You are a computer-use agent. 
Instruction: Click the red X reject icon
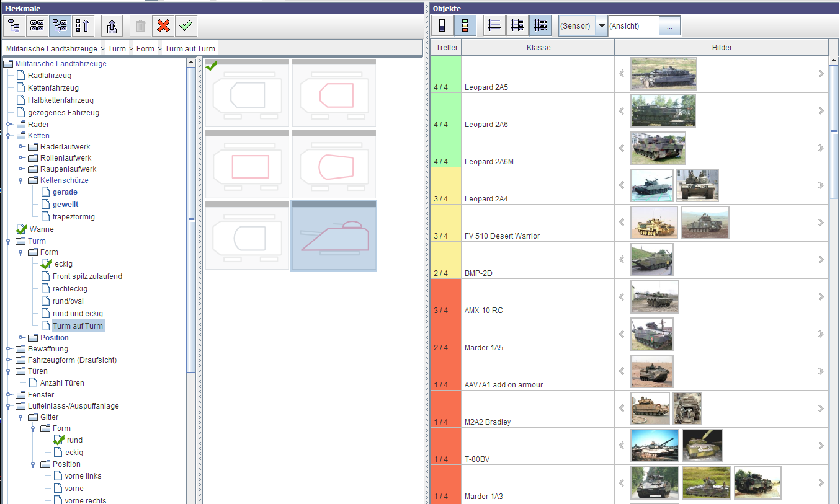[x=163, y=26]
